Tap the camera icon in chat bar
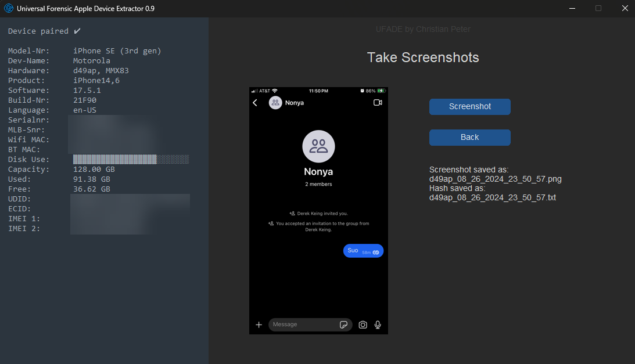 tap(363, 325)
